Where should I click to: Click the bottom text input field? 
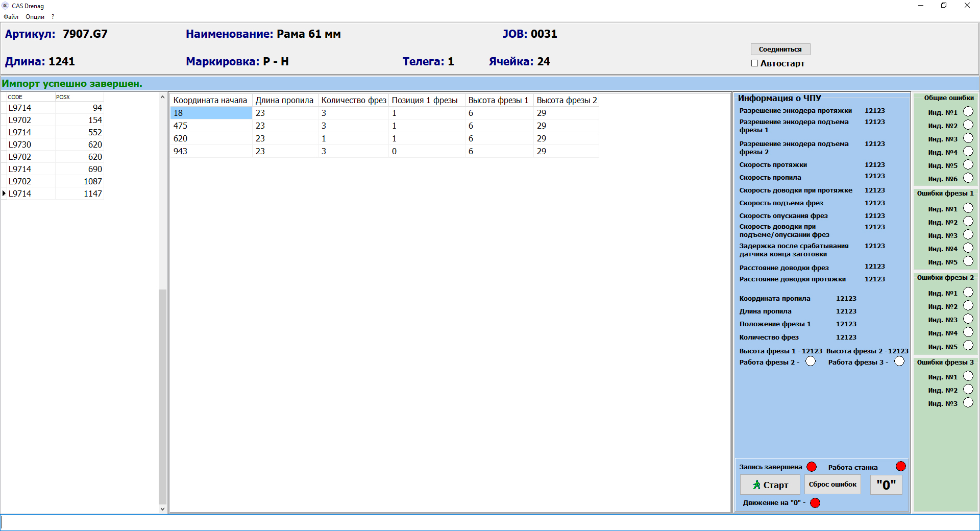490,522
